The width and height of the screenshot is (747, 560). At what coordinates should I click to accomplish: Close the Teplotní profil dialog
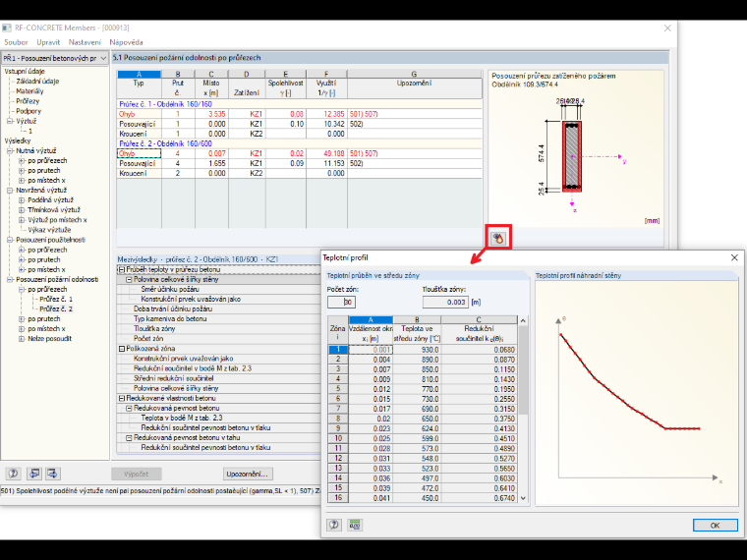(734, 257)
